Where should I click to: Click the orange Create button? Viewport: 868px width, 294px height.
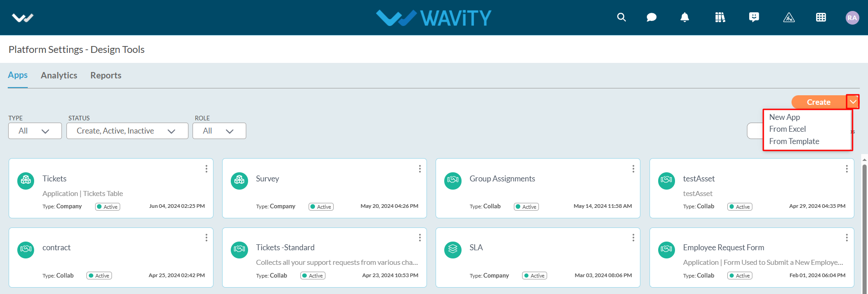[x=819, y=102]
